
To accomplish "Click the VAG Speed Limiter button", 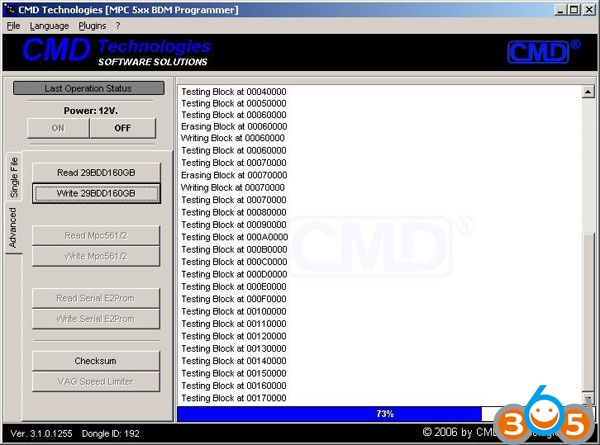I will pyautogui.click(x=96, y=381).
